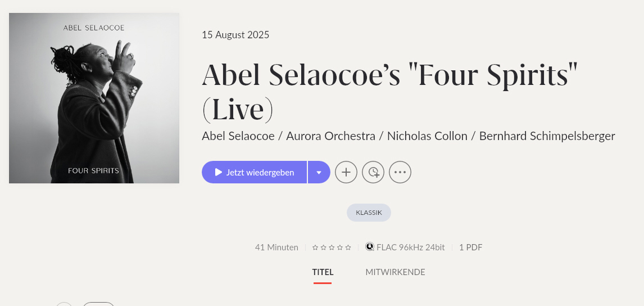Click the Four Spirits album cover
Image resolution: width=644 pixels, height=306 pixels.
coord(94,98)
